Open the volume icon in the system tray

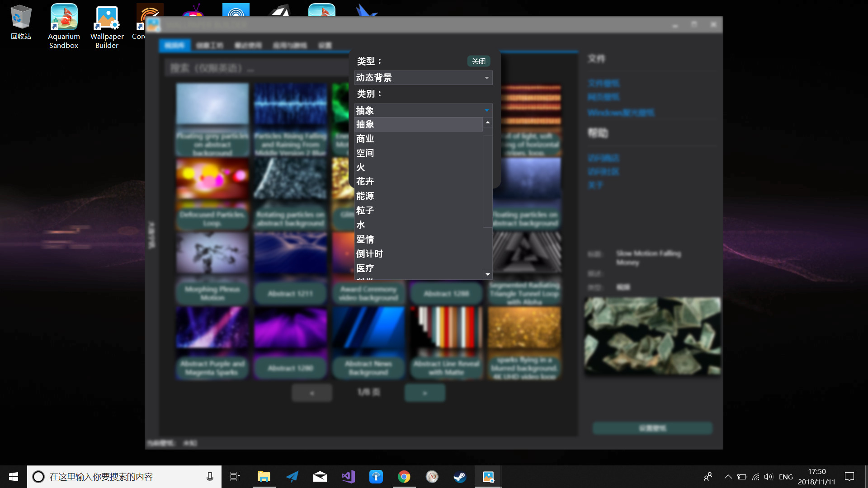pos(769,476)
